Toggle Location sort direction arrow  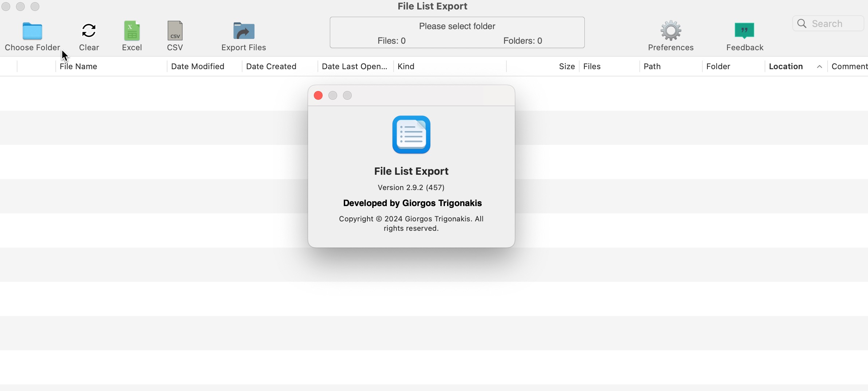click(x=820, y=67)
